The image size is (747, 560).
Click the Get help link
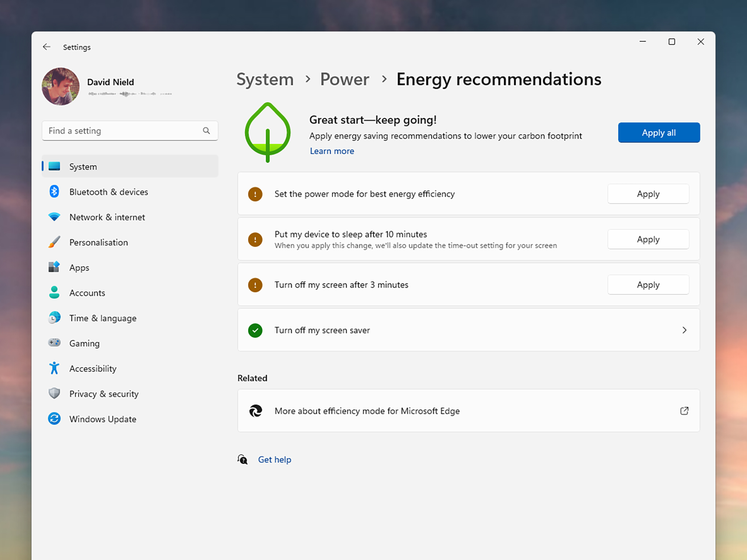[x=275, y=459]
